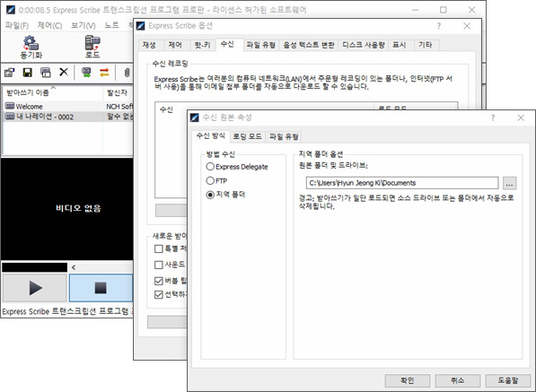
Task: Switch to 핫-키 tab in options
Action: (202, 45)
